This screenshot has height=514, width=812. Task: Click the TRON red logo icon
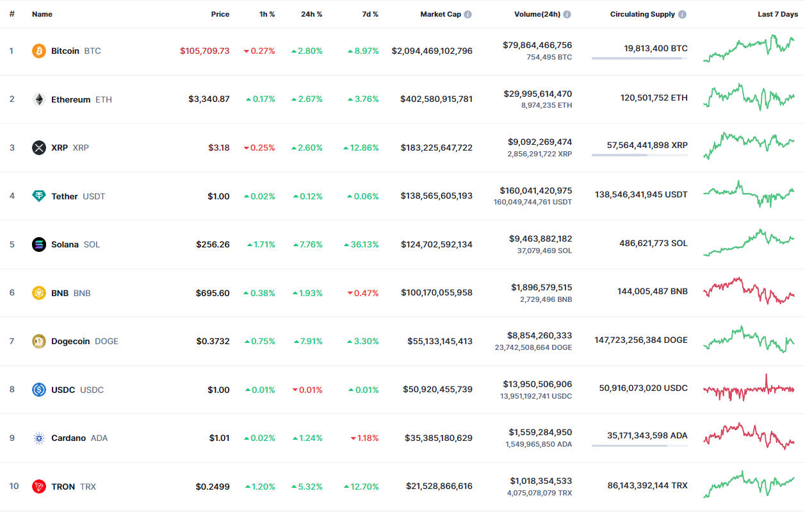click(39, 486)
